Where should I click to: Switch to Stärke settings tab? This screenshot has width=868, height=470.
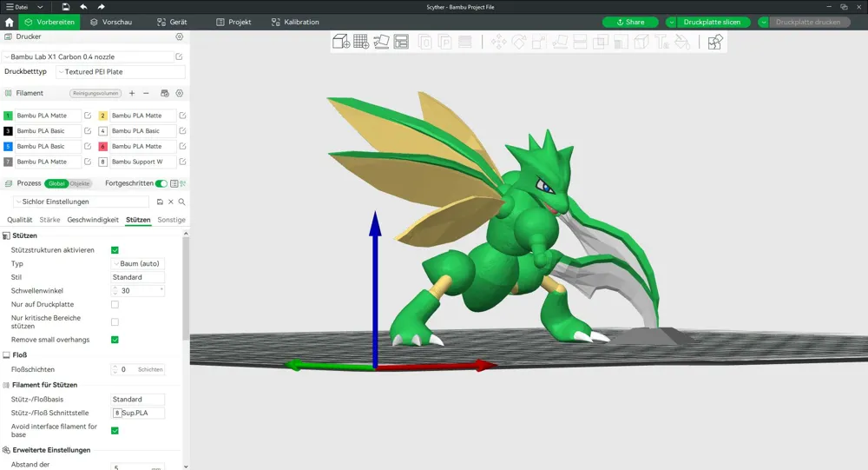[x=49, y=220]
